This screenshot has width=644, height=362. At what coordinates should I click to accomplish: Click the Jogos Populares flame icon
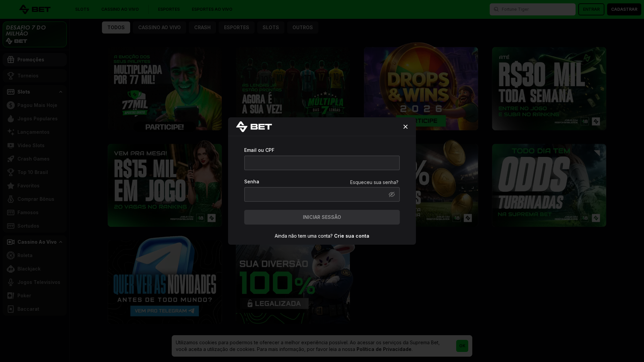click(x=11, y=119)
